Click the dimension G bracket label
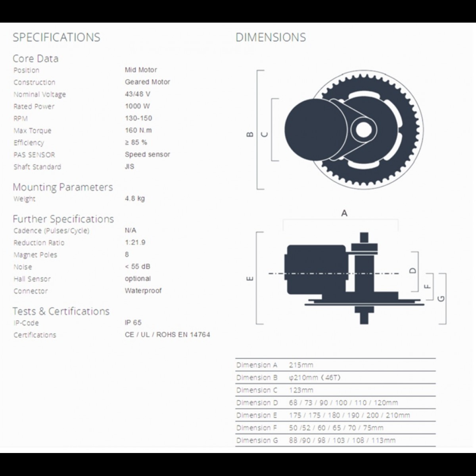 (441, 298)
